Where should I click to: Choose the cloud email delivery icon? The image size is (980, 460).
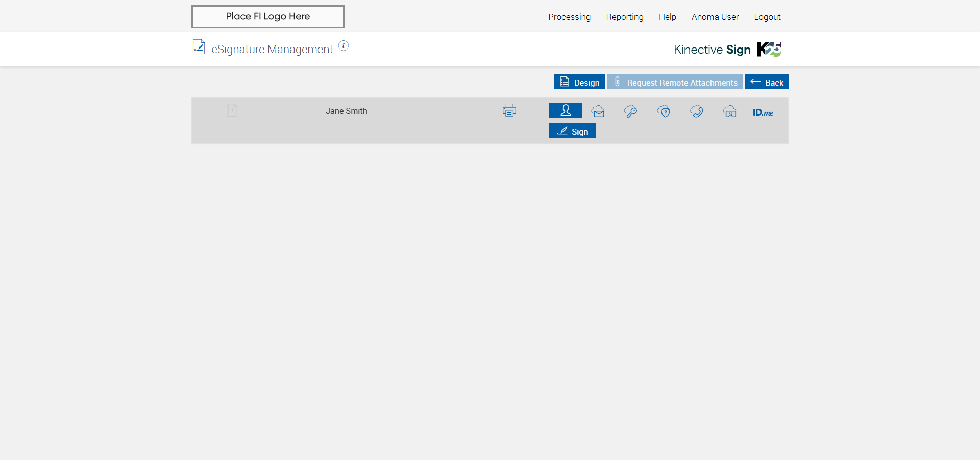pos(598,111)
